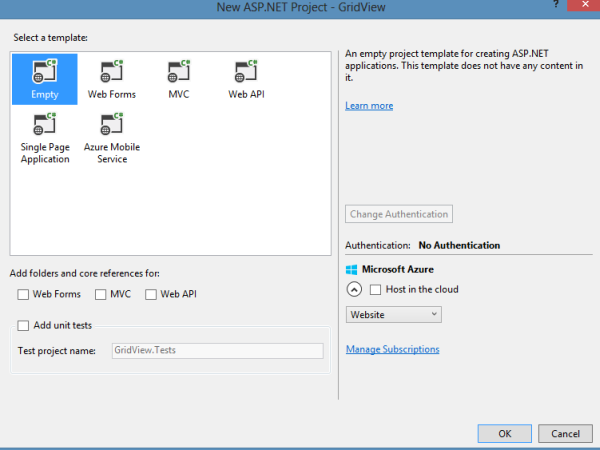Open the Website type dropdown
Image resolution: width=600 pixels, height=450 pixels.
point(393,315)
